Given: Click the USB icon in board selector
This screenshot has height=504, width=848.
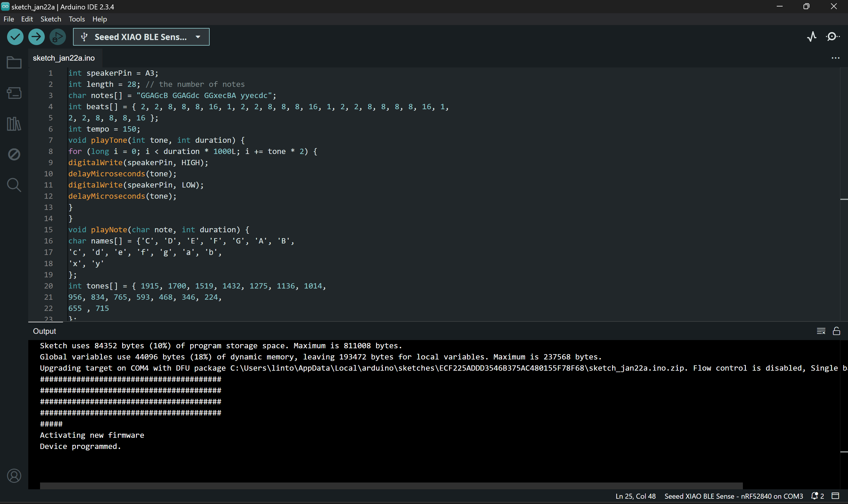Looking at the screenshot, I should [84, 37].
